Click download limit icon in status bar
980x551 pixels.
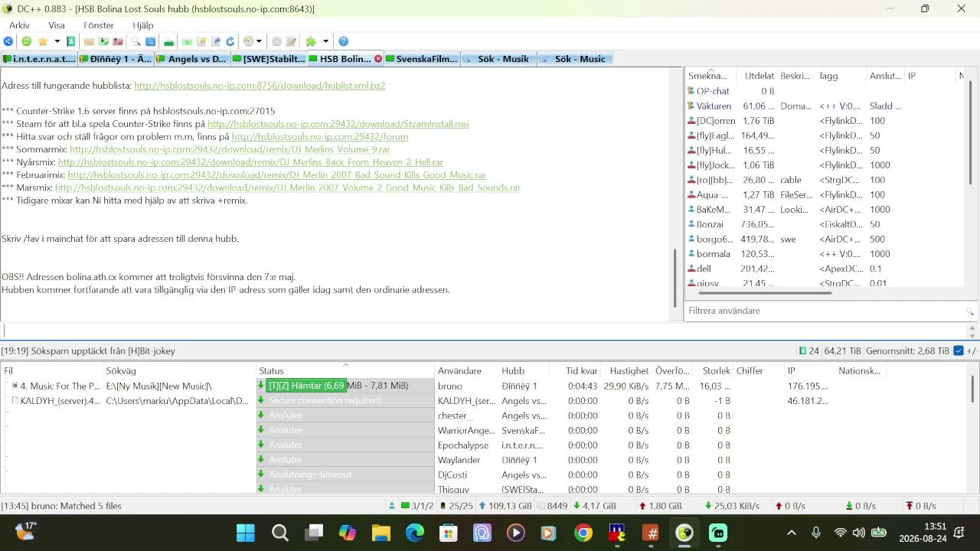[849, 506]
